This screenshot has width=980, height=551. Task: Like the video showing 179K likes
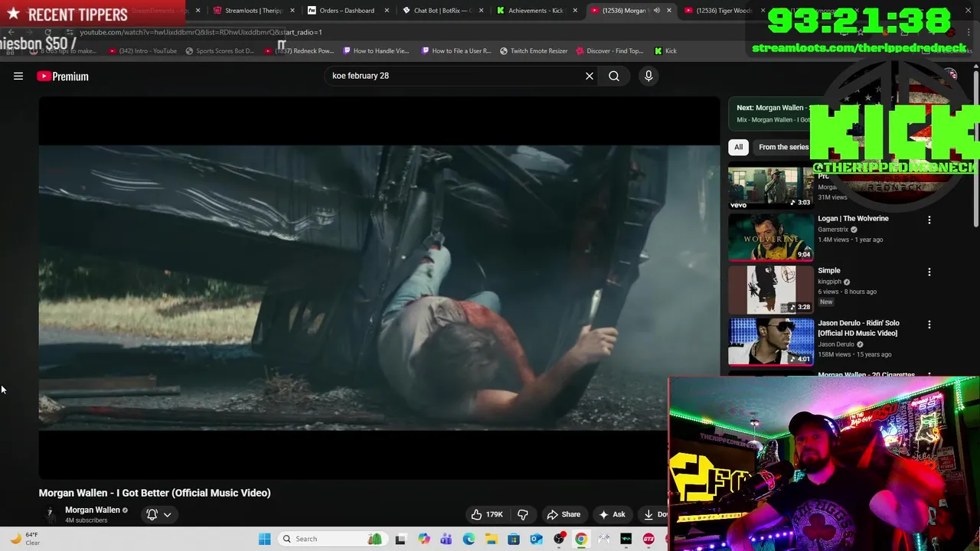point(486,514)
